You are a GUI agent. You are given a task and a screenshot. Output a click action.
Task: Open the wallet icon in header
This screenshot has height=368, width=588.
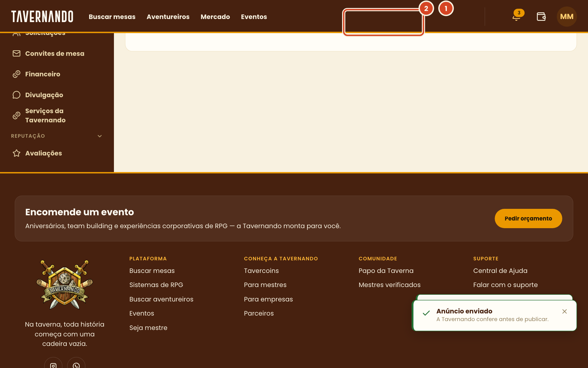point(541,17)
